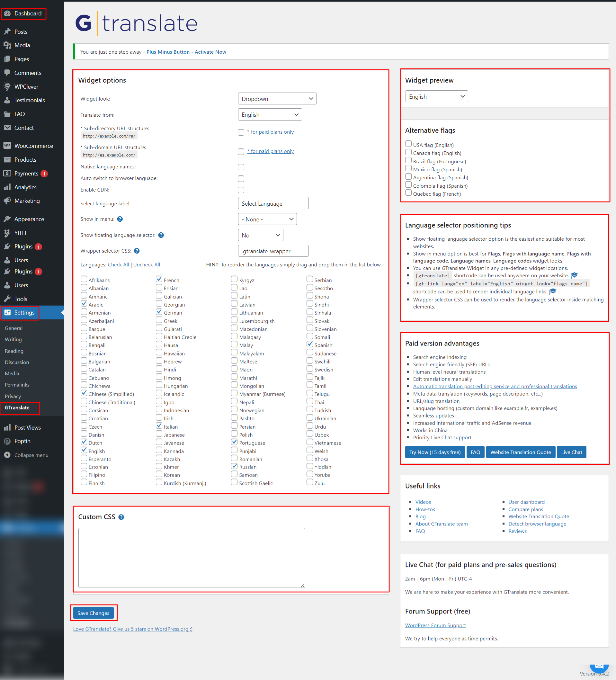Click the Comments bubble icon
The height and width of the screenshot is (680, 616).
[x=7, y=73]
